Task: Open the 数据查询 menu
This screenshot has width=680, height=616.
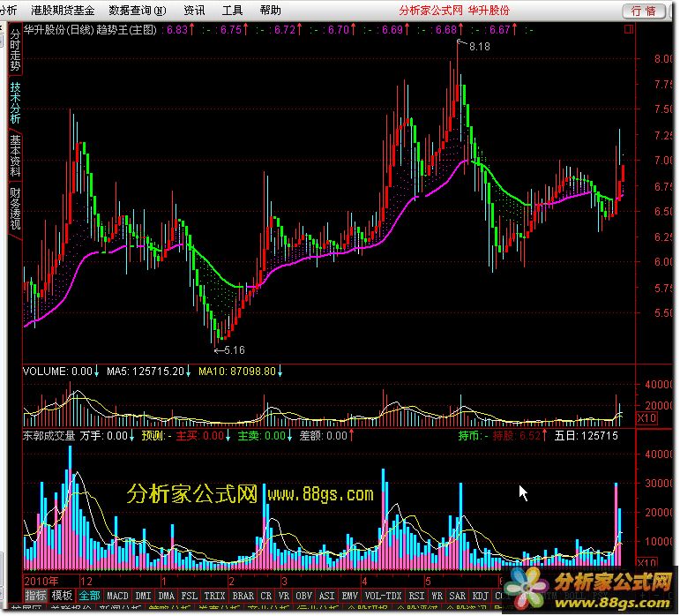Action: [137, 10]
